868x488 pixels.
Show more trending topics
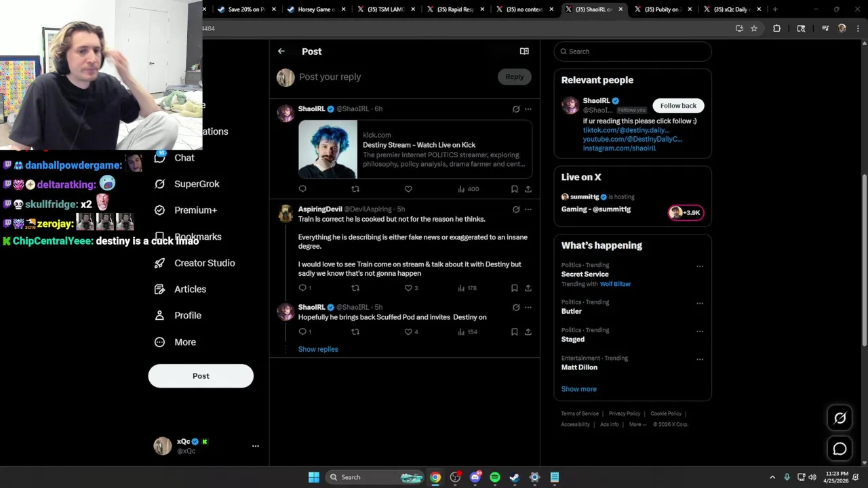click(579, 389)
